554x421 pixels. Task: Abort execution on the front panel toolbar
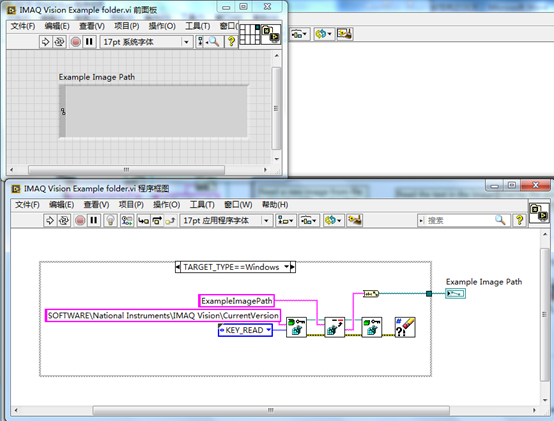coord(76,42)
